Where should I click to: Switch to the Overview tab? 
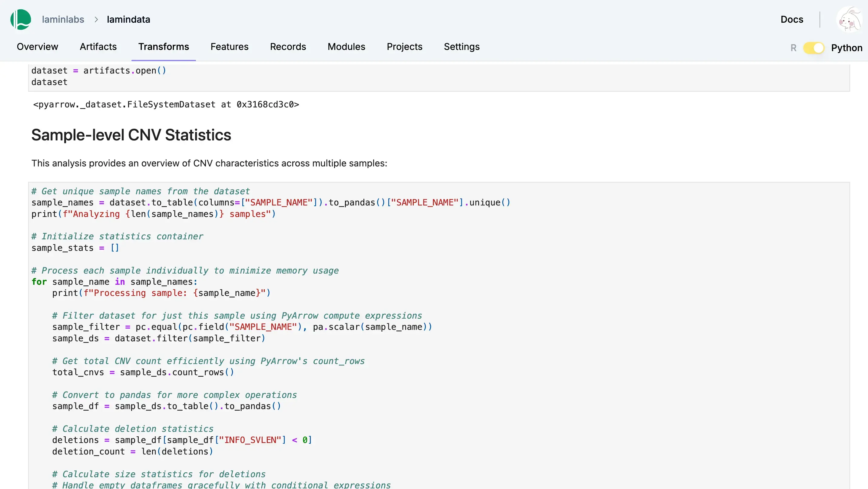coord(37,47)
